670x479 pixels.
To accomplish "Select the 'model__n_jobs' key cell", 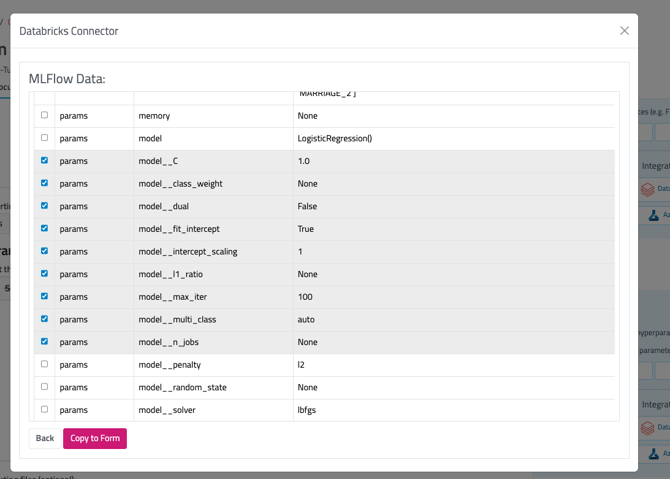I will tap(214, 342).
